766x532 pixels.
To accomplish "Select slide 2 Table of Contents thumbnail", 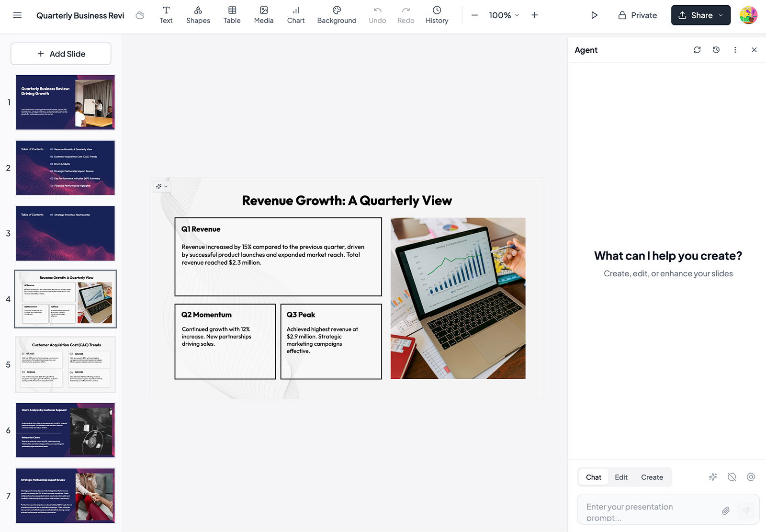I will [66, 168].
